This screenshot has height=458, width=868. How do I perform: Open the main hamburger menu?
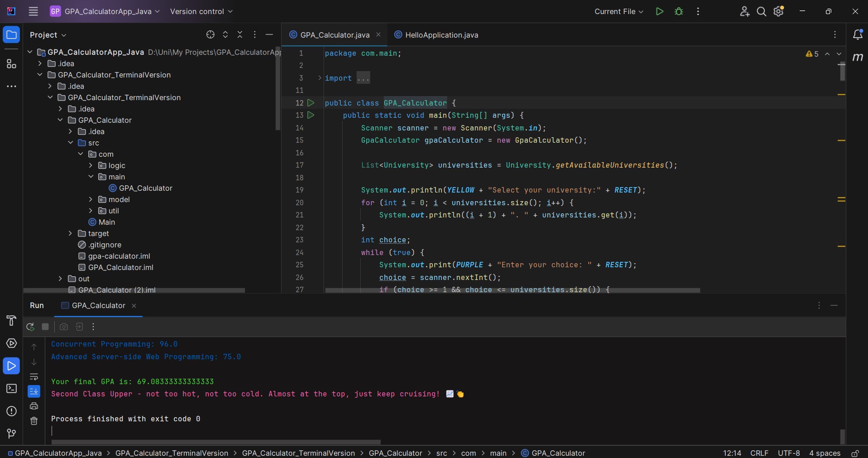(x=33, y=11)
